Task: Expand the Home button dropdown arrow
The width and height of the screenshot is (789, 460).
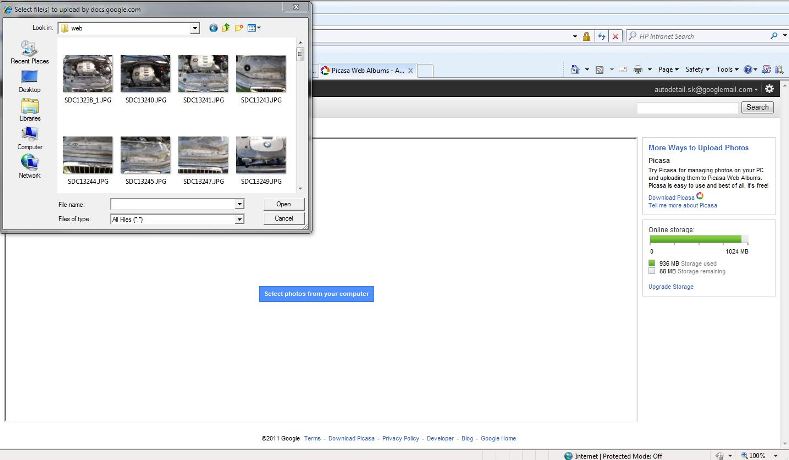Action: 587,69
